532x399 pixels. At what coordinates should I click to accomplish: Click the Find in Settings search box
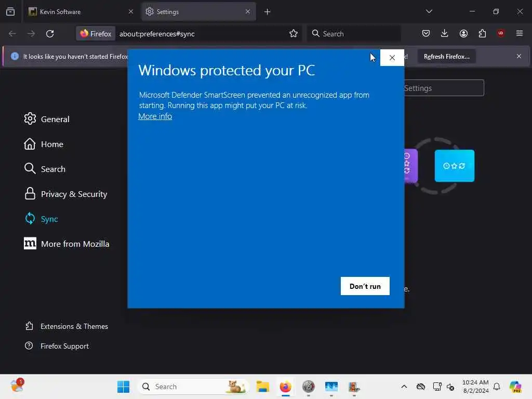[x=444, y=88]
